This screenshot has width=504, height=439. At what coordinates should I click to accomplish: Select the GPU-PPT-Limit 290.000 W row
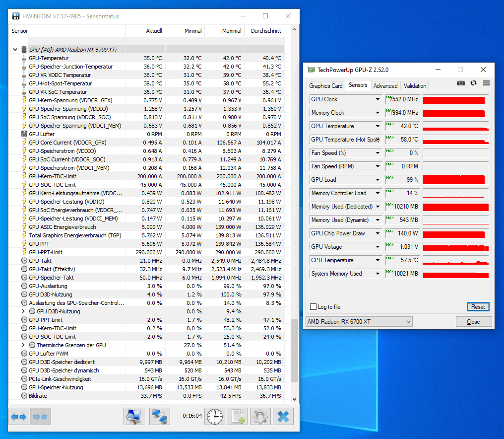coord(146,252)
